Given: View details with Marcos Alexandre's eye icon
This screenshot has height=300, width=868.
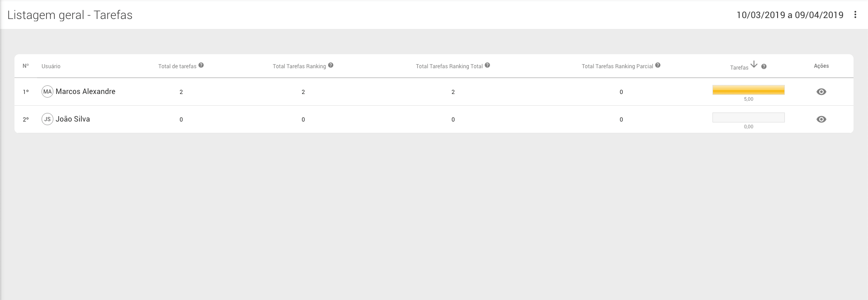Looking at the screenshot, I should click(x=821, y=92).
